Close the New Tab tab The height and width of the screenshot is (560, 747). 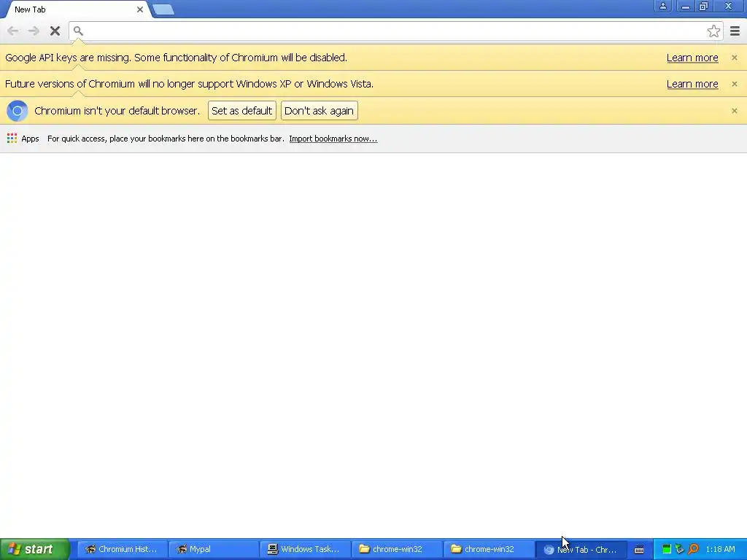[139, 9]
